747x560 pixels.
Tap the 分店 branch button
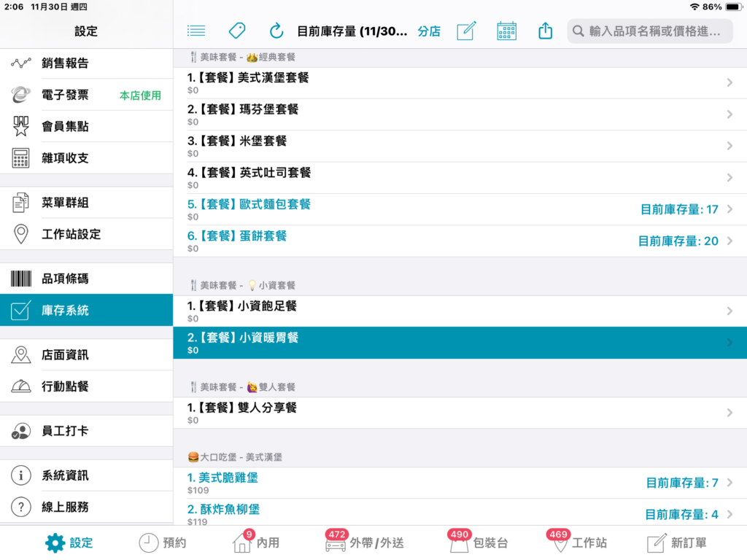(429, 31)
